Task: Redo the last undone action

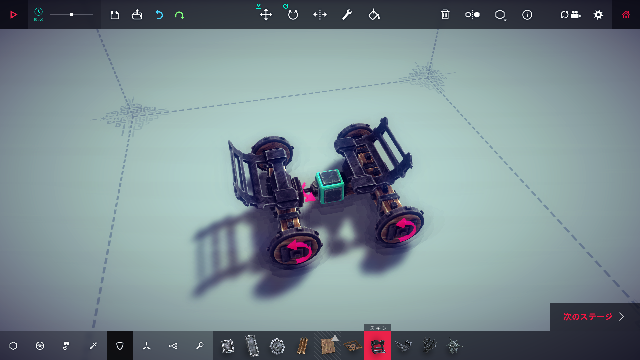Action: tap(179, 15)
